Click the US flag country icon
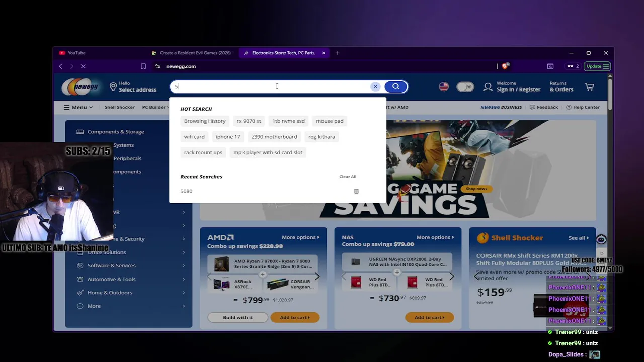The image size is (644, 362). pos(444,86)
